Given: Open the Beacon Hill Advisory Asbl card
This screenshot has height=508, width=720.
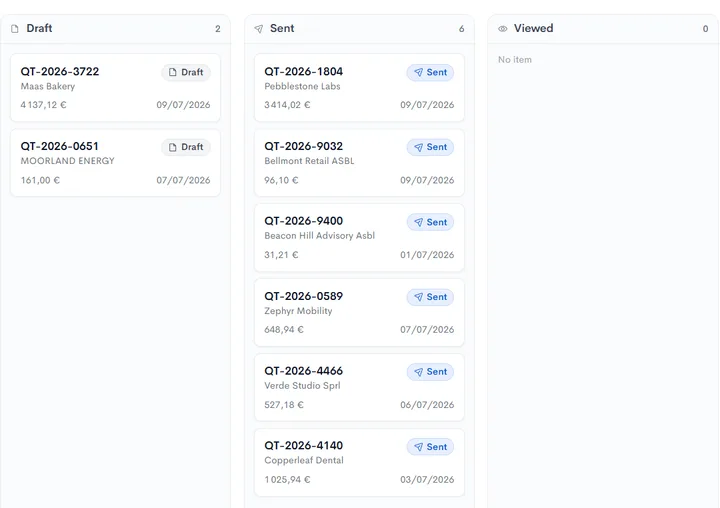Looking at the screenshot, I should (359, 237).
